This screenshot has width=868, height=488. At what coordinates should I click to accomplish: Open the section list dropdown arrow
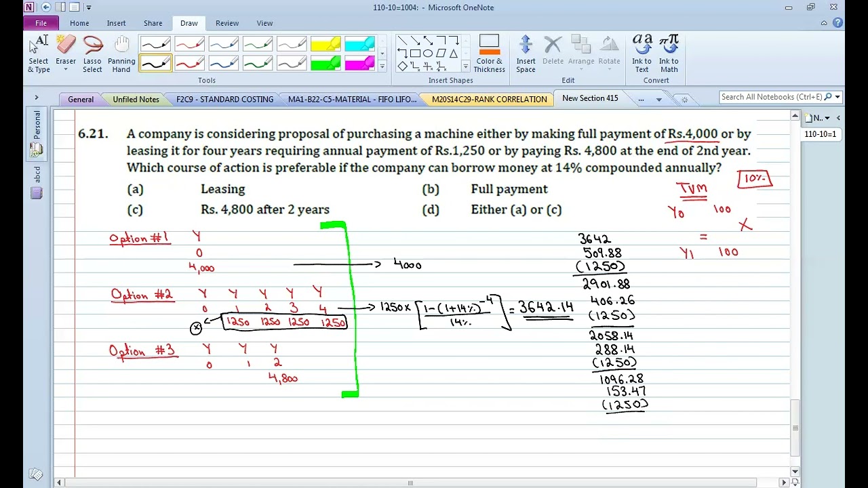click(x=658, y=100)
